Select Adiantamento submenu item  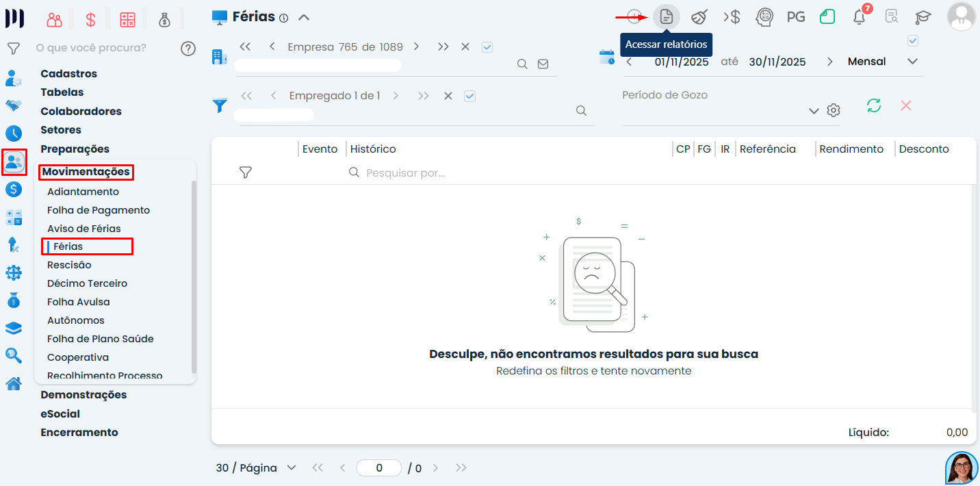coord(83,192)
